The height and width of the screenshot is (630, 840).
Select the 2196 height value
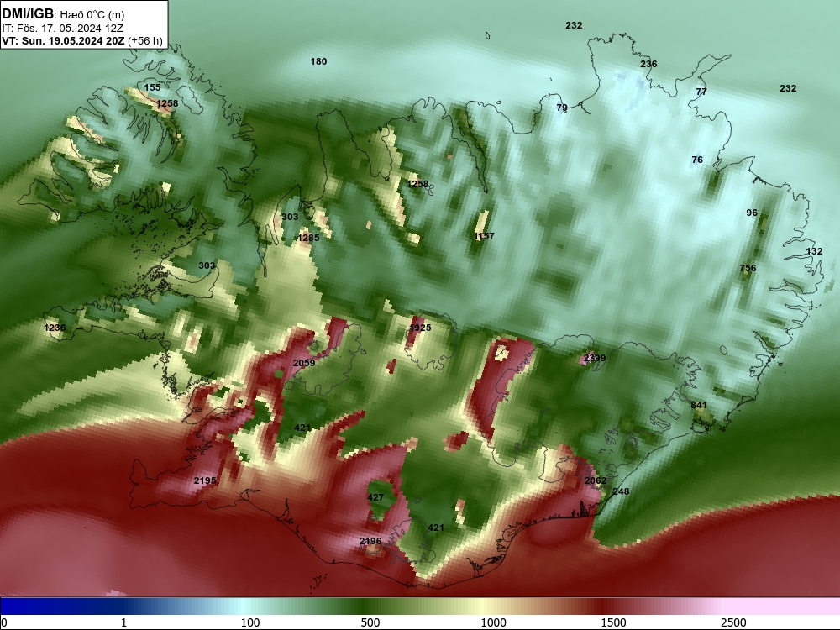pyautogui.click(x=370, y=541)
